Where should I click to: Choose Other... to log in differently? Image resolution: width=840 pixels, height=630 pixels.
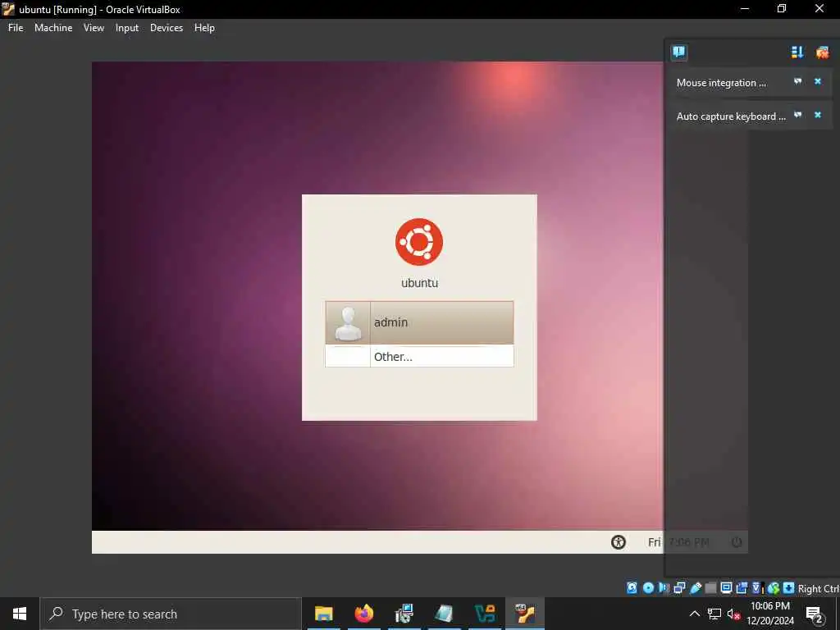419,356
